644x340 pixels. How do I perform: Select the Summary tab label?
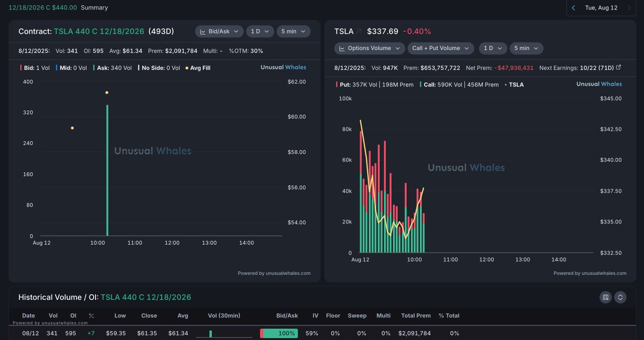click(94, 8)
